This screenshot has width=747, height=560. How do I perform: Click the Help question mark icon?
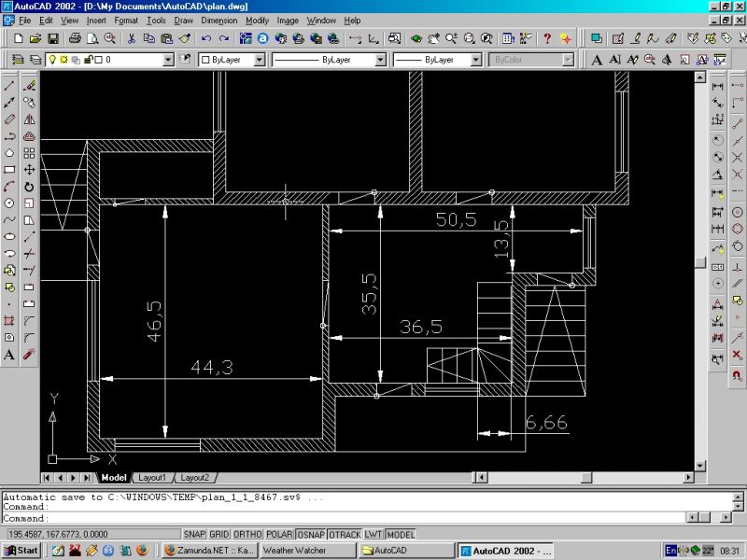[547, 38]
